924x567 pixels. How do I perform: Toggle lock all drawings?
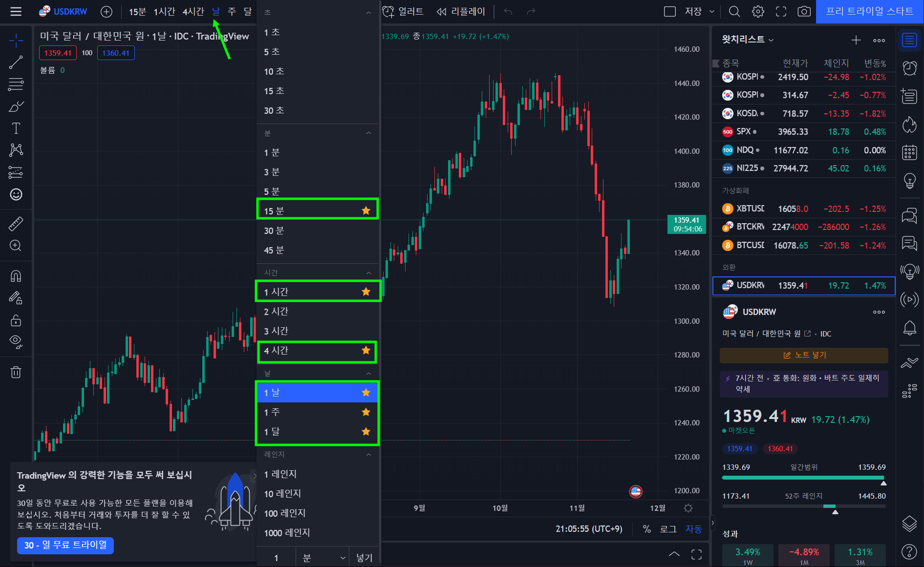(16, 320)
